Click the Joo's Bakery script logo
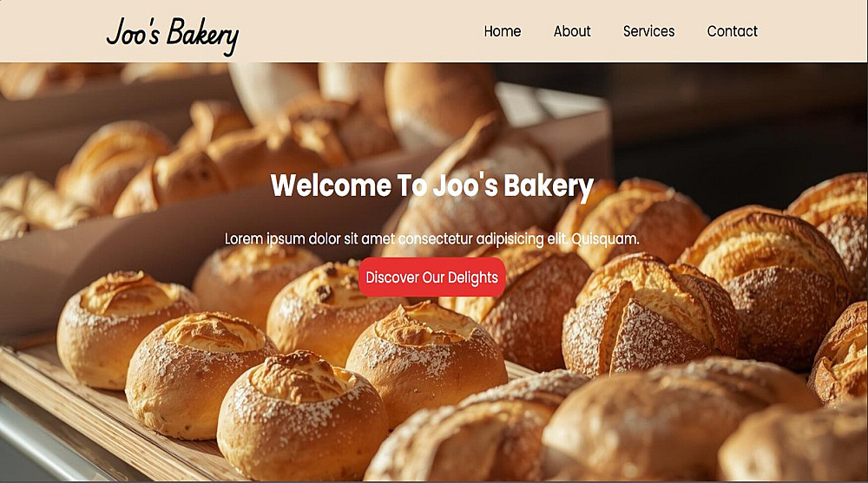Viewport: 868px width, 483px height. coord(172,36)
